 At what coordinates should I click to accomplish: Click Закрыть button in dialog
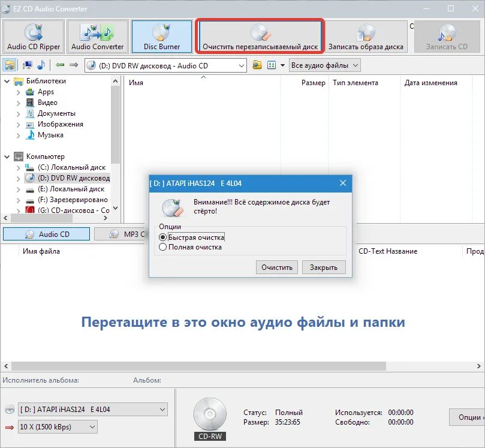324,267
